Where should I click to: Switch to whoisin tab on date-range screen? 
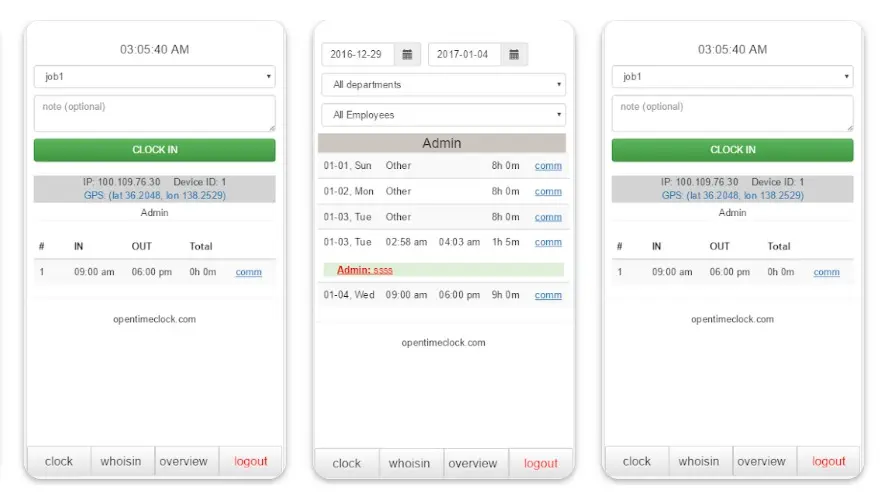coord(409,463)
